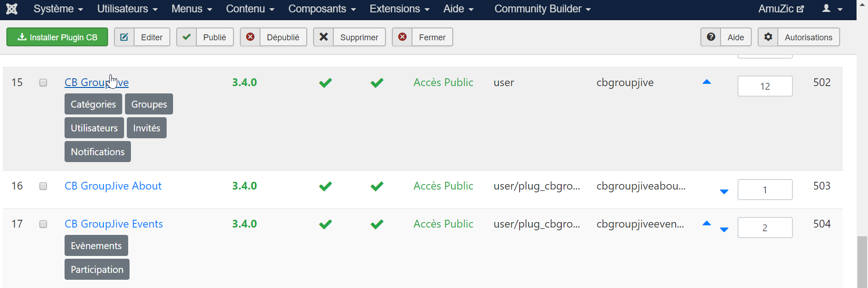This screenshot has width=868, height=288.
Task: Open the Aide menu in top navigation
Action: tap(458, 9)
